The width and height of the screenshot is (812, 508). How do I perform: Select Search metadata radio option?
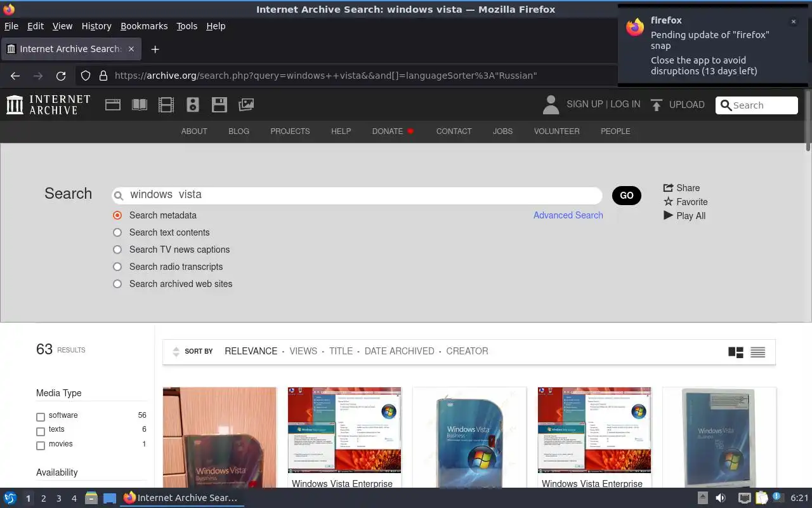[117, 215]
